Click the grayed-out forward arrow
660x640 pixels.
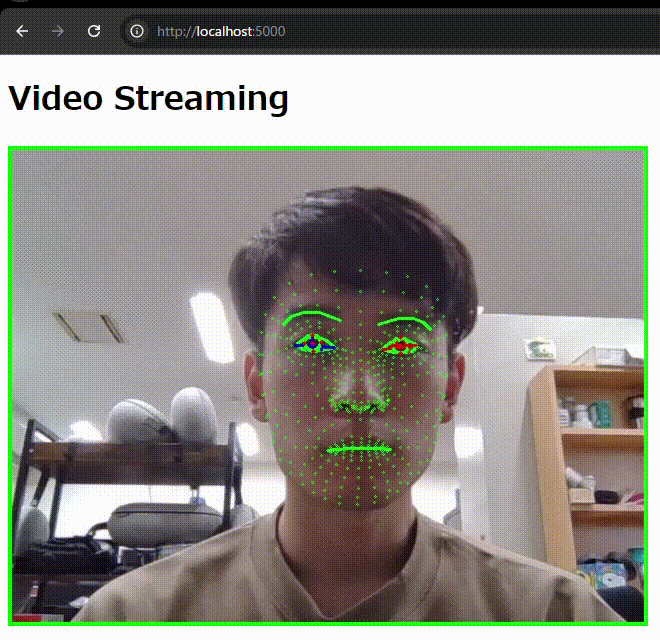(x=58, y=31)
